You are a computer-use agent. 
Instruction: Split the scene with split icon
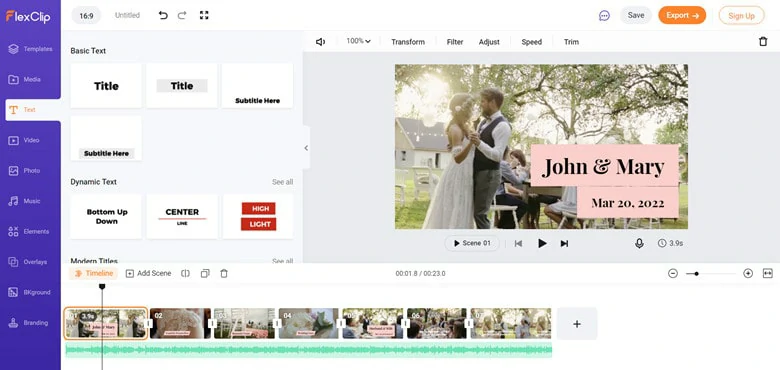point(186,273)
